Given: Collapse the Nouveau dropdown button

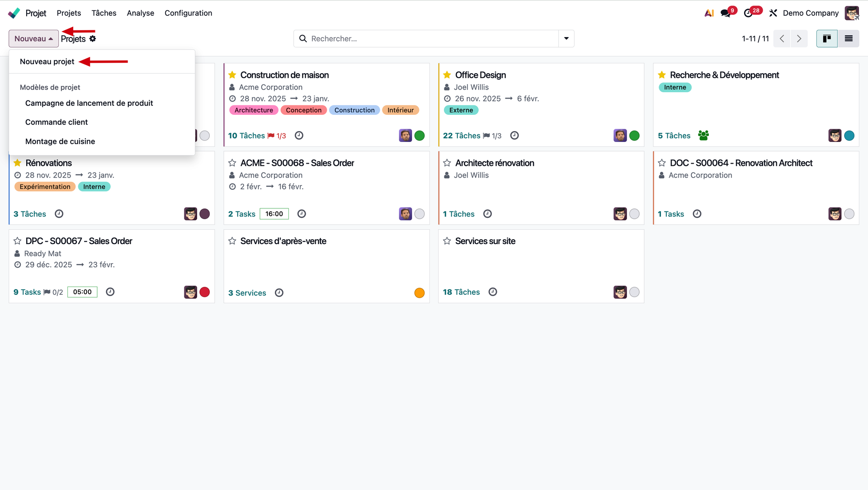Looking at the screenshot, I should 33,38.
